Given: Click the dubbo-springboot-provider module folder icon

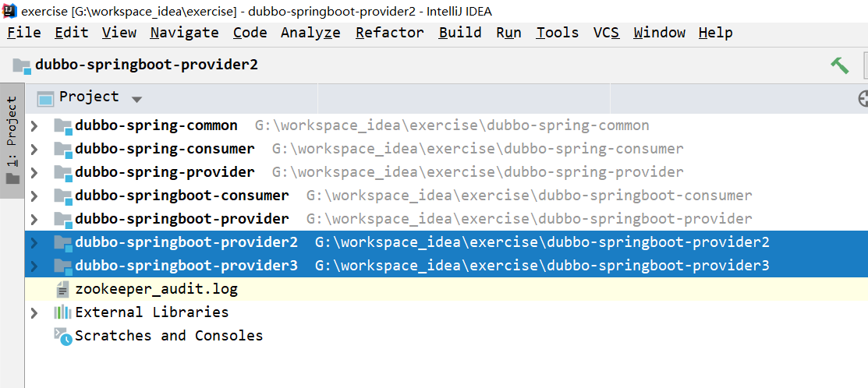Looking at the screenshot, I should pyautogui.click(x=63, y=220).
